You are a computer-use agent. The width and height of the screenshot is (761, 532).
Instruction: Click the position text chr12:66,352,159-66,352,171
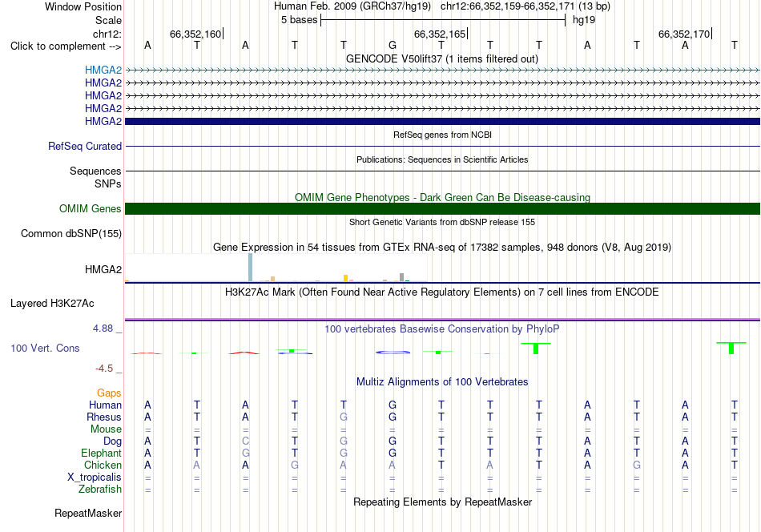coord(507,6)
